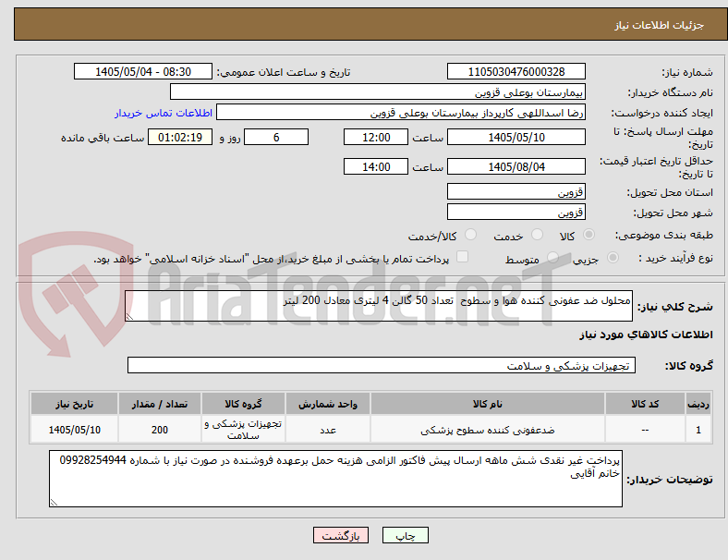Click the announcement date field 1405/05/04 - 08:30
Image resolution: width=728 pixels, height=560 pixels.
(x=143, y=71)
